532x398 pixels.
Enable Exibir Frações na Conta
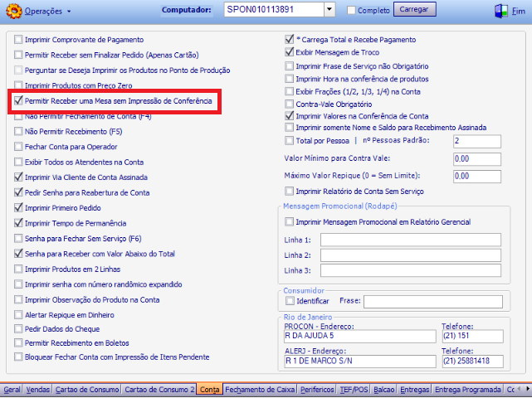[x=289, y=91]
